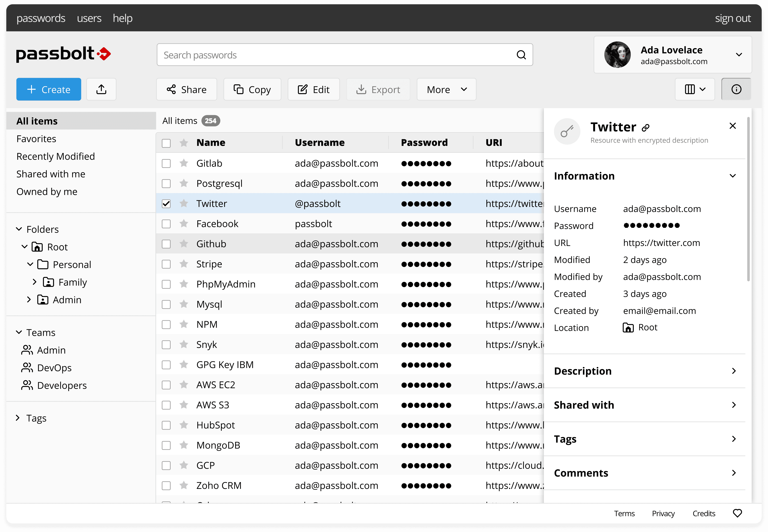Collapse the Personal folder in the tree
This screenshot has height=532, width=768.
31,264
